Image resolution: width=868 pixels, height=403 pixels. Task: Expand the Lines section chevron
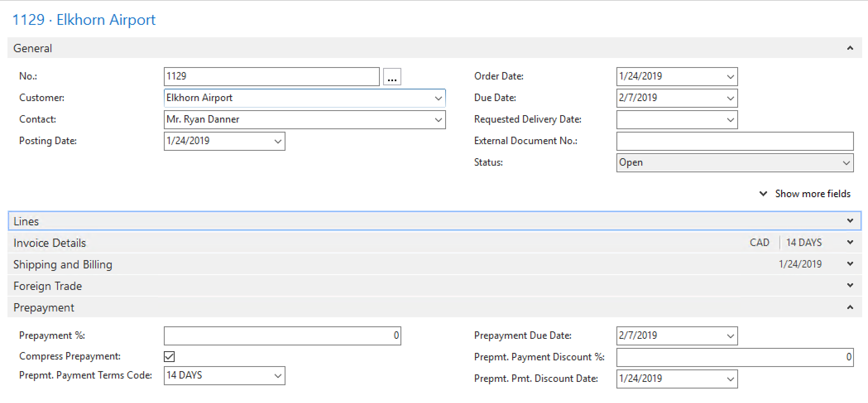point(850,221)
